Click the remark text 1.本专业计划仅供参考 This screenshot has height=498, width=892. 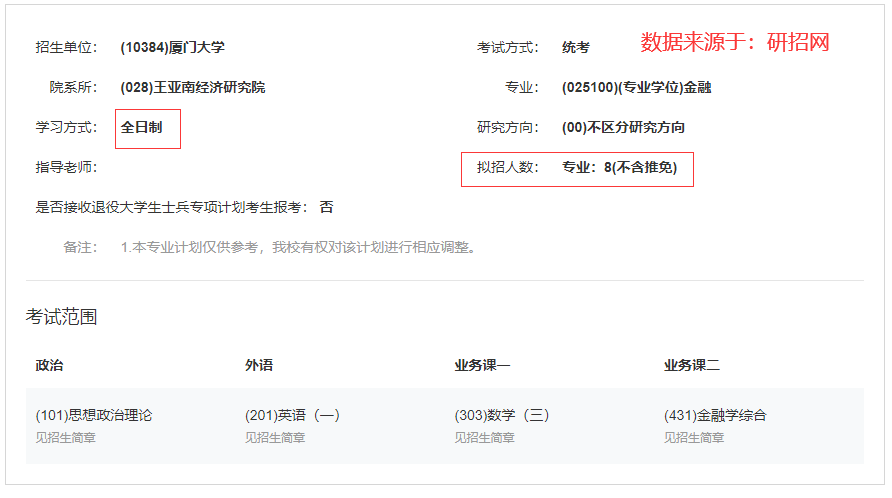point(189,248)
